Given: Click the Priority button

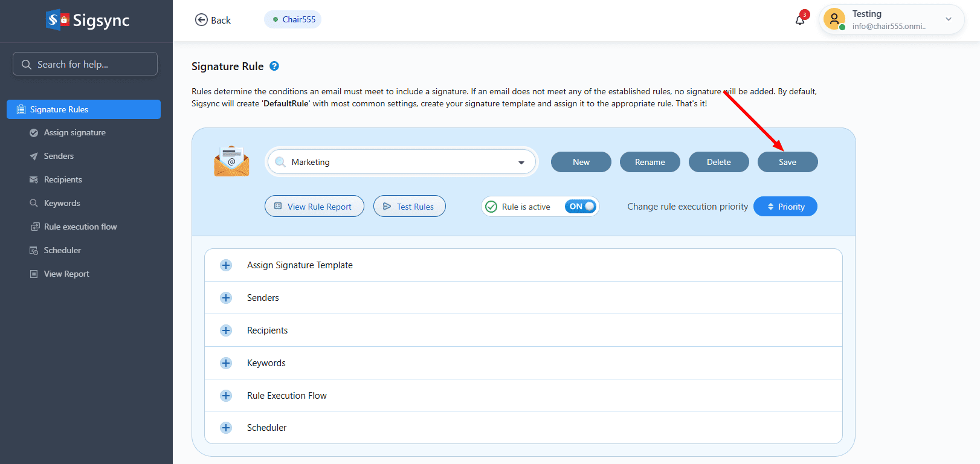Looking at the screenshot, I should [x=785, y=207].
